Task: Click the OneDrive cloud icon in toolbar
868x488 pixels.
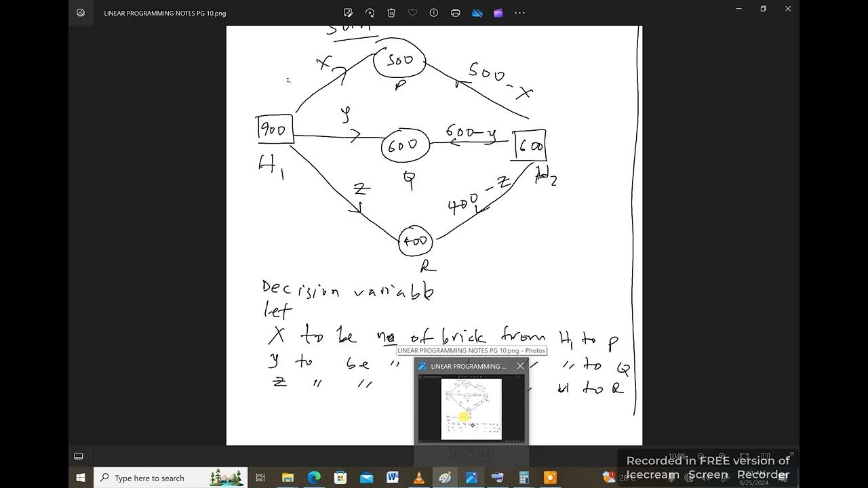Action: click(x=477, y=13)
